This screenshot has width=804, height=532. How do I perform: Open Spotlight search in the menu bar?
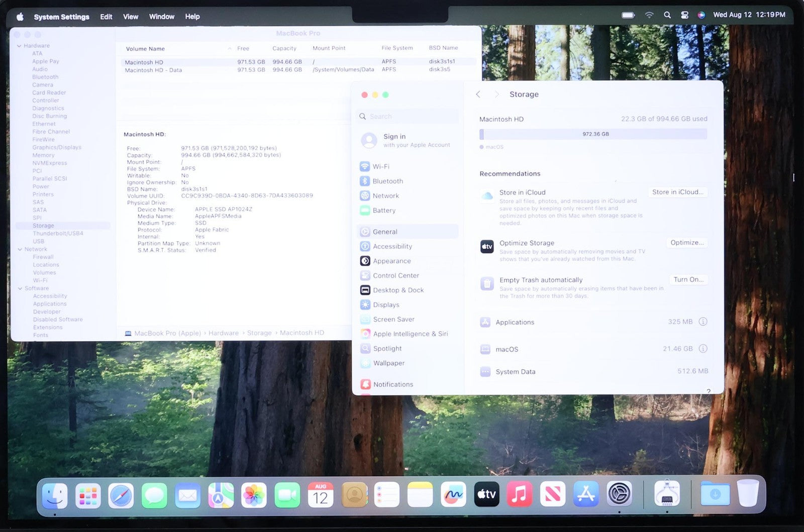click(667, 16)
